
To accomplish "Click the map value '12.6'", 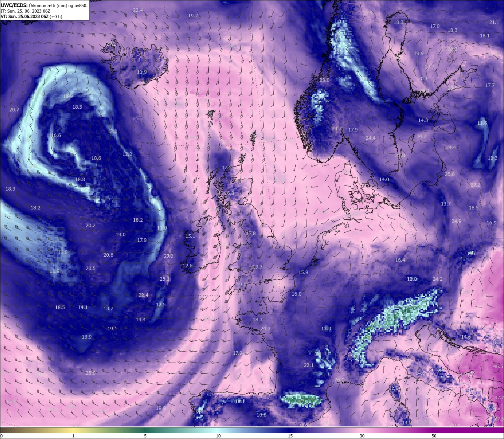I will coord(187,266).
